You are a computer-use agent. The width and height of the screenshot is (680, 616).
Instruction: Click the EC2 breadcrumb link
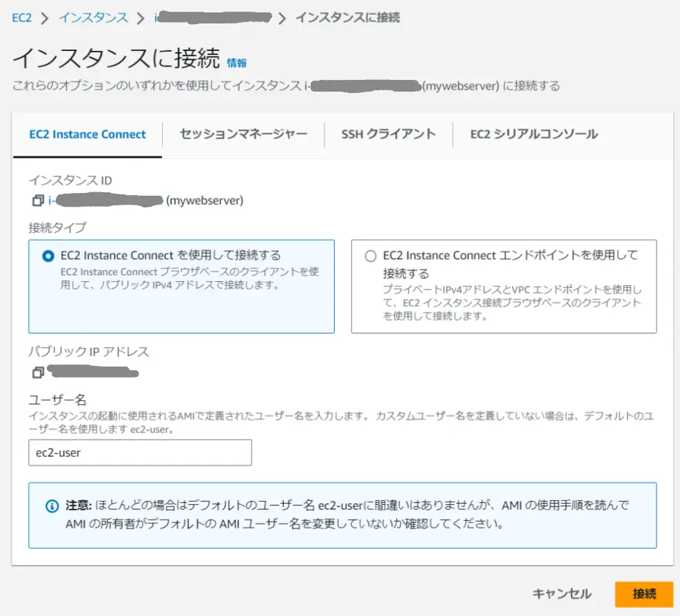(x=21, y=18)
